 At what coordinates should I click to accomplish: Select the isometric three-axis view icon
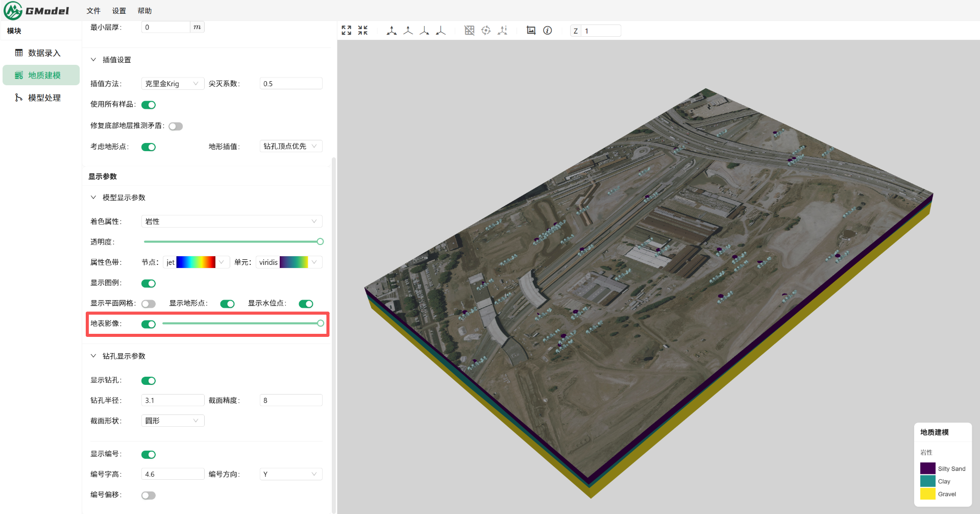(391, 31)
